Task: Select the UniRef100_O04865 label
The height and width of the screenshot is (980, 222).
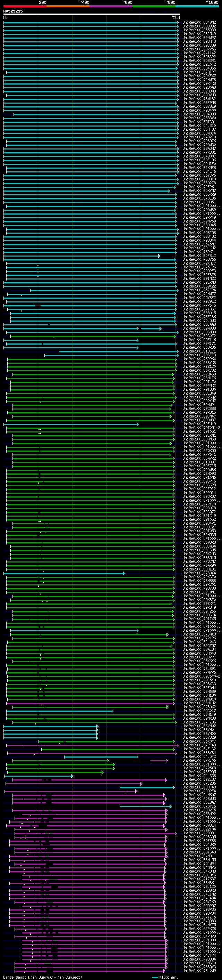Action: (x=199, y=68)
